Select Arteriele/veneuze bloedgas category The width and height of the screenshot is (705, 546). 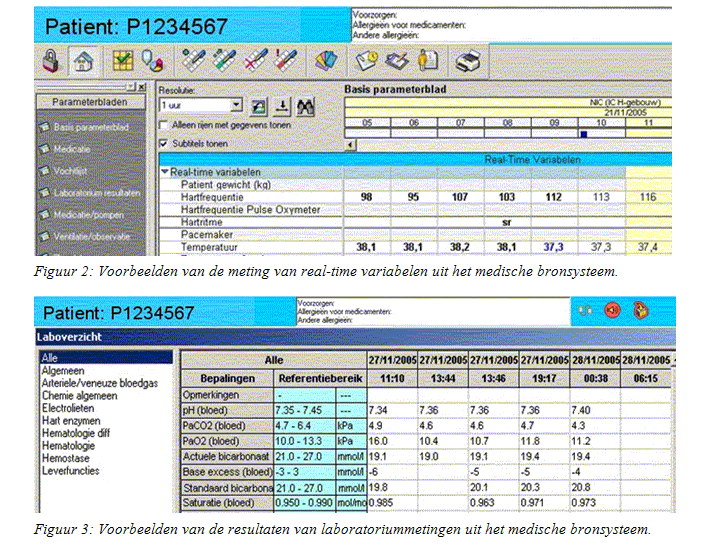(x=100, y=383)
